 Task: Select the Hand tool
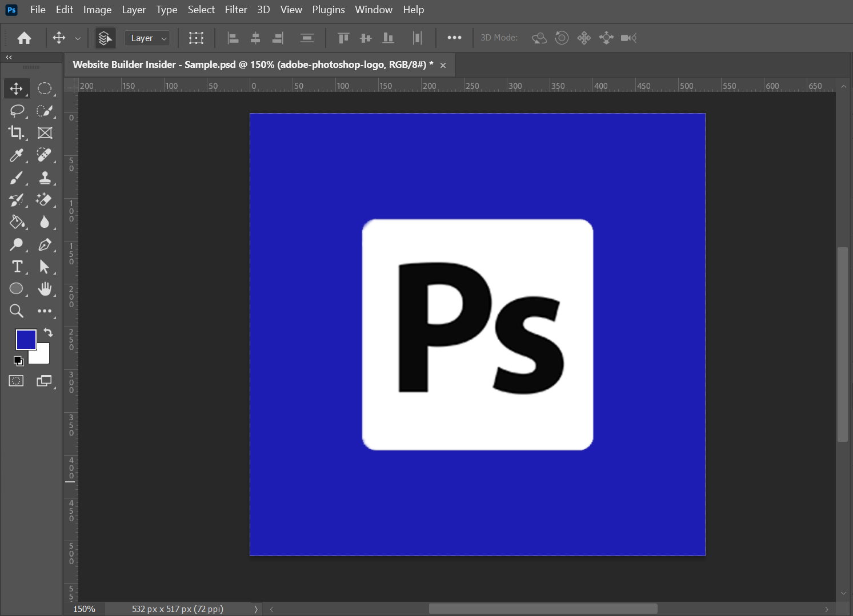point(45,289)
